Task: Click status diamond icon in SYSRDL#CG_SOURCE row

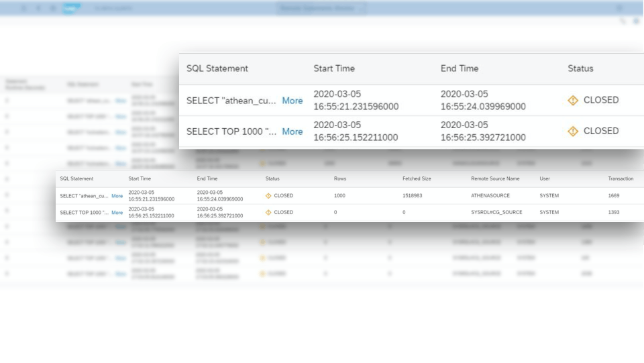Action: pyautogui.click(x=268, y=212)
